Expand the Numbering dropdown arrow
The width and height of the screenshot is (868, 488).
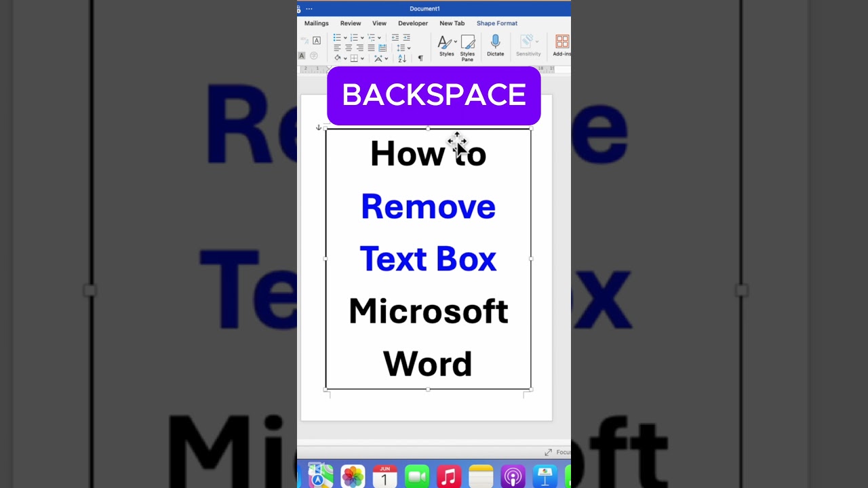pyautogui.click(x=362, y=38)
